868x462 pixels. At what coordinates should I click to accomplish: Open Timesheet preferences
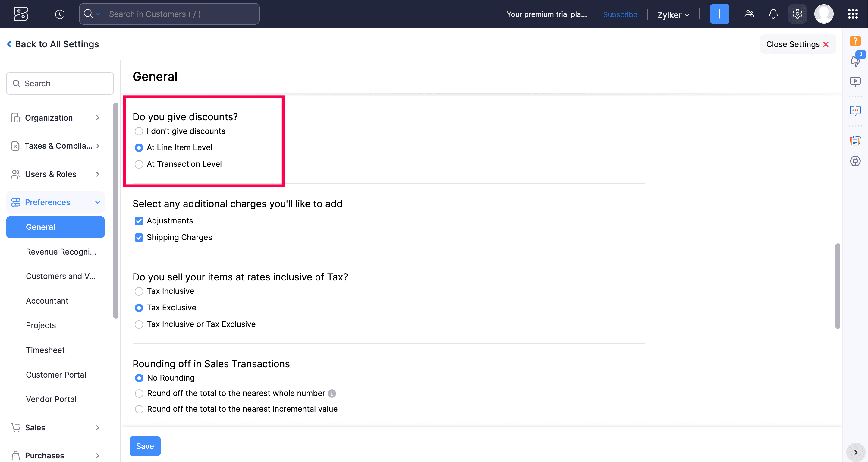[45, 350]
